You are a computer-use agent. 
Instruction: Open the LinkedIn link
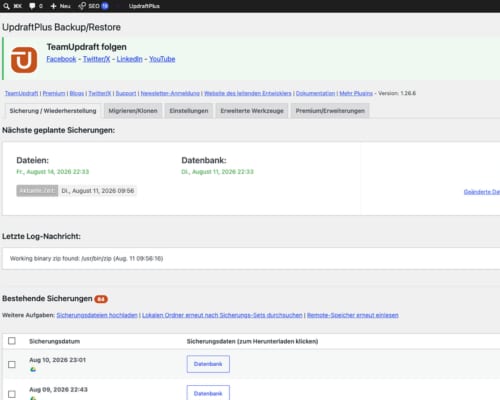coord(129,59)
